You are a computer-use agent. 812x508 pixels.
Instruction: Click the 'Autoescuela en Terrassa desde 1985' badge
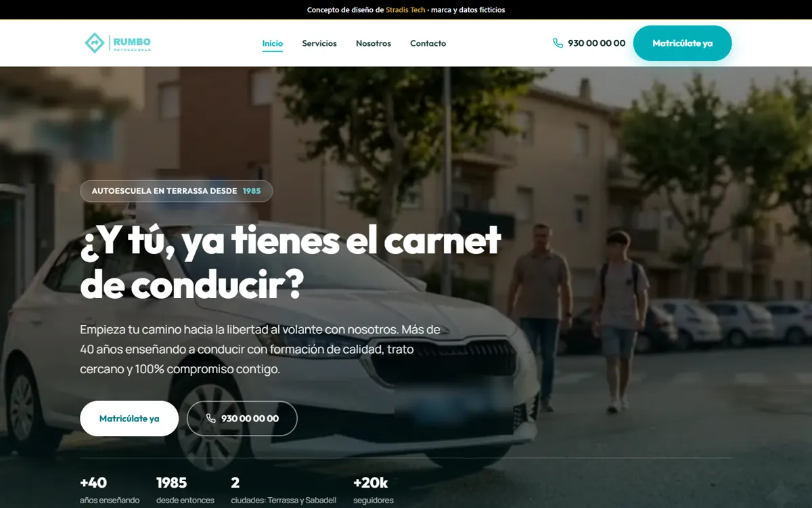point(177,191)
